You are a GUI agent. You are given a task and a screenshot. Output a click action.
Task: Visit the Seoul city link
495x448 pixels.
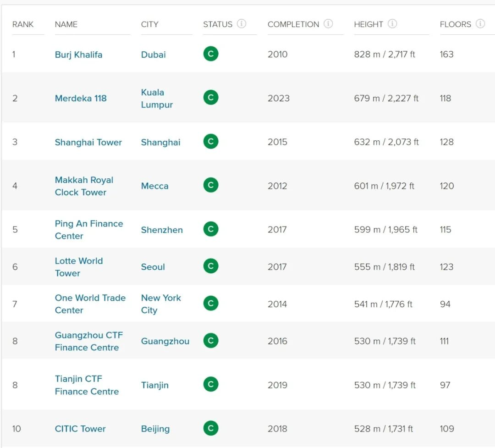tap(153, 267)
